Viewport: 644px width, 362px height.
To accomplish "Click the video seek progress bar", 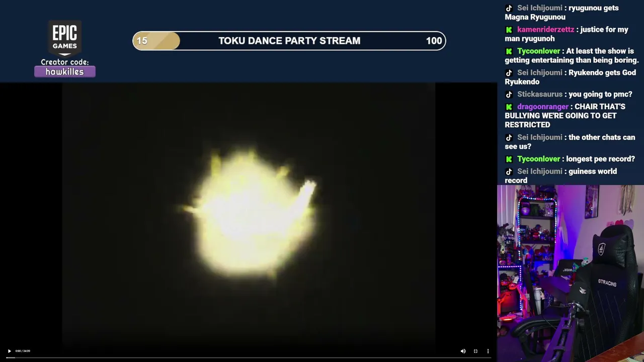I will [x=249, y=358].
